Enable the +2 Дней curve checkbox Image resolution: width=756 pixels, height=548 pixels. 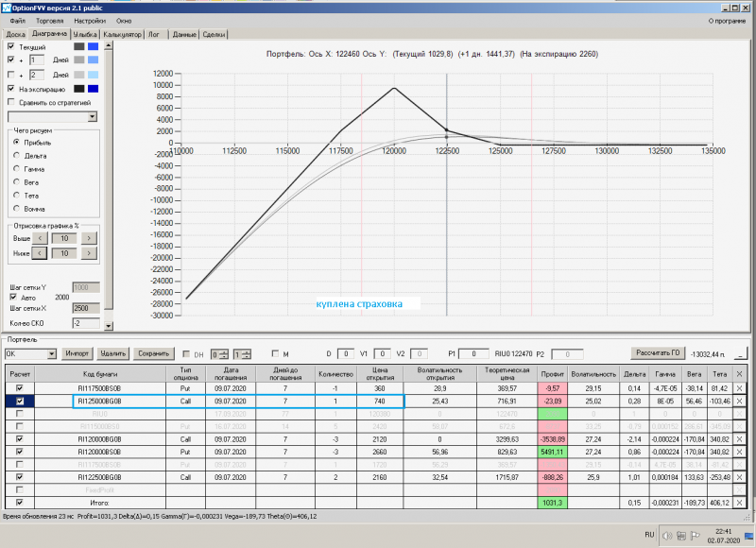tap(11, 75)
